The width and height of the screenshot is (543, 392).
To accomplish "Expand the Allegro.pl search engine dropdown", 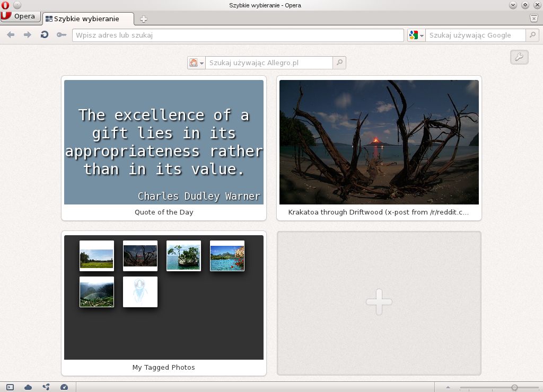I will click(196, 63).
